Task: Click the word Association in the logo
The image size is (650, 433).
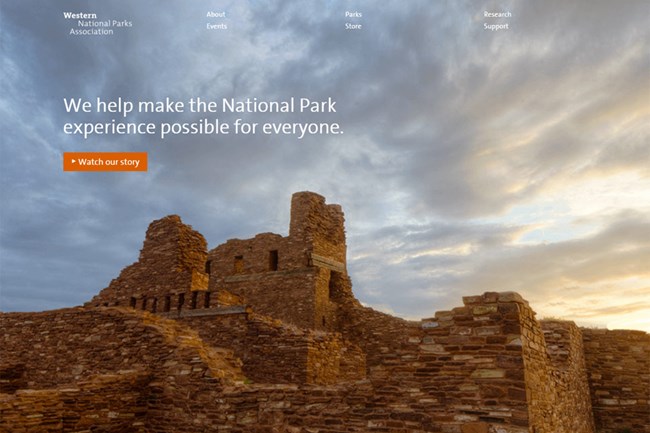Action: [91, 32]
